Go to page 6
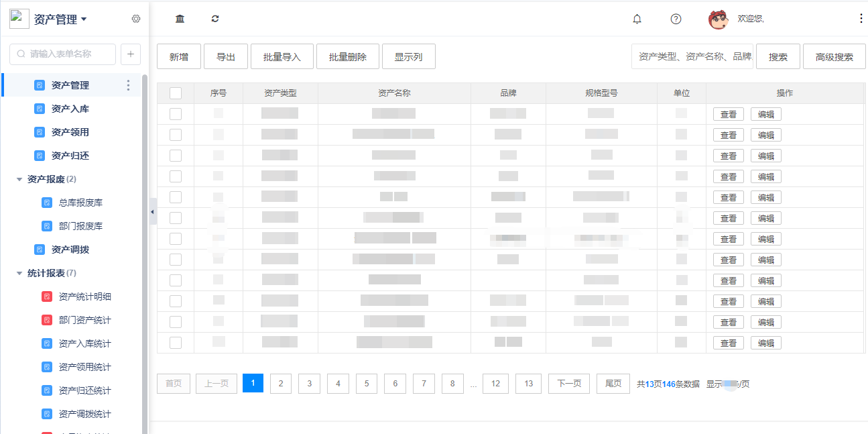868x434 pixels. point(395,384)
